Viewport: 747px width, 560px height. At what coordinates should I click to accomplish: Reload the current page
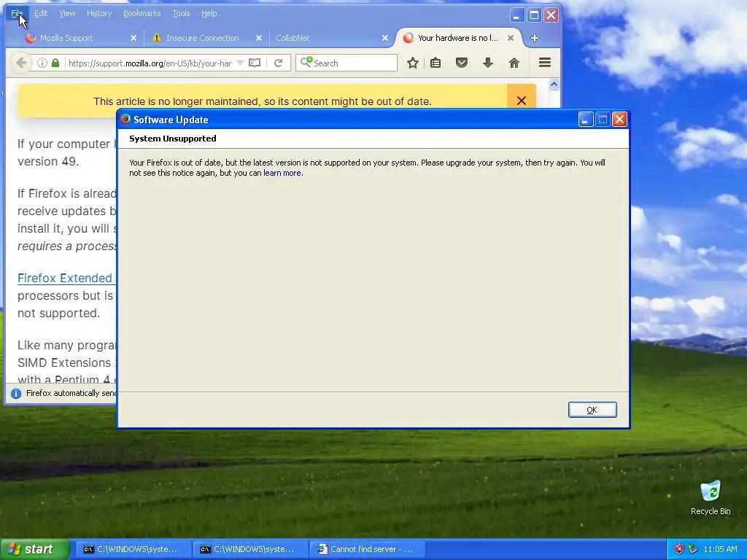pyautogui.click(x=278, y=63)
